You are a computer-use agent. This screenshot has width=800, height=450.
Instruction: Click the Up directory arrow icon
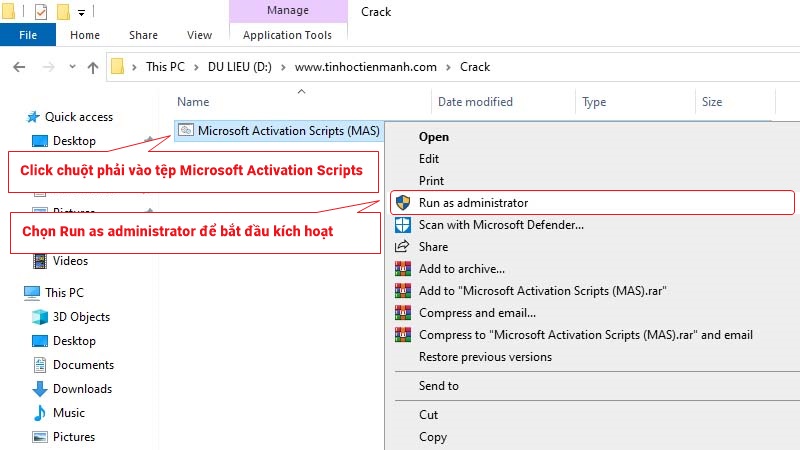tap(93, 68)
